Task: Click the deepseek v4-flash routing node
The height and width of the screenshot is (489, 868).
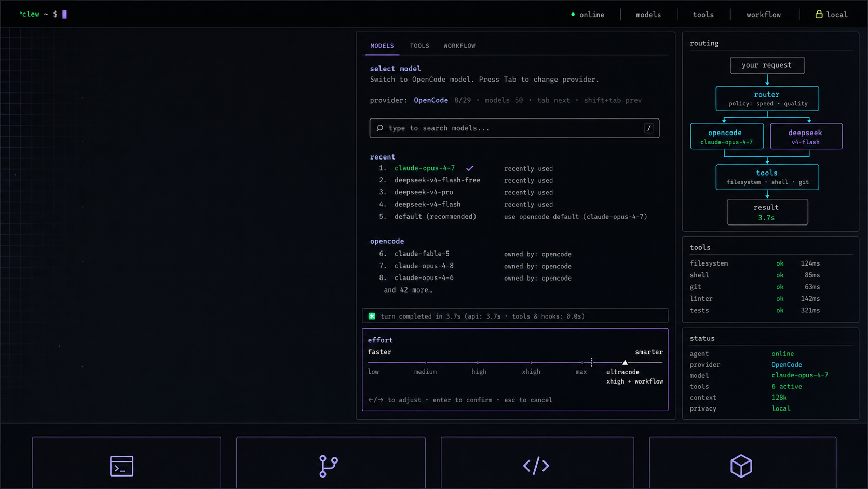Action: 806,136
